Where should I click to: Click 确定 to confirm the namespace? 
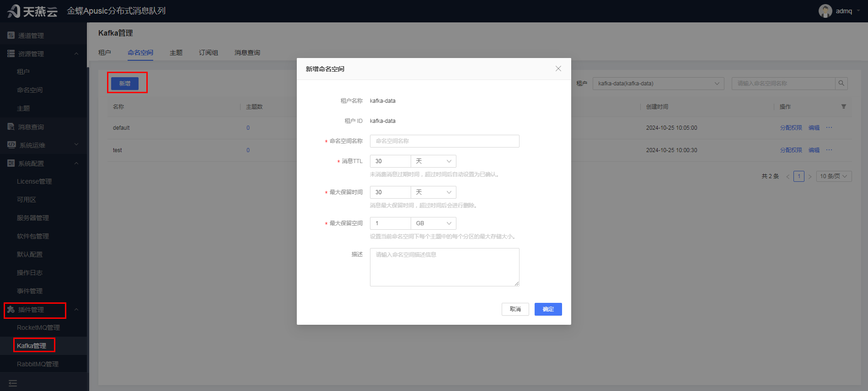548,309
